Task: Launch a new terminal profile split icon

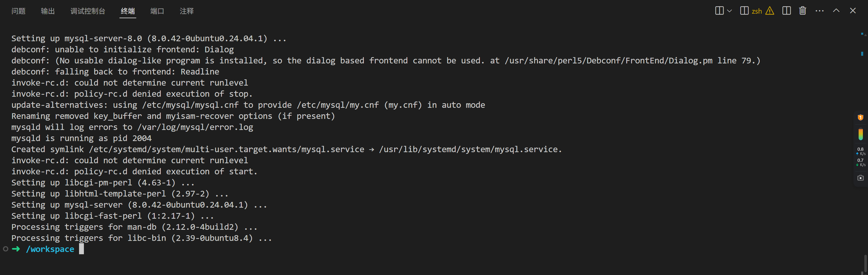Action: coord(719,11)
